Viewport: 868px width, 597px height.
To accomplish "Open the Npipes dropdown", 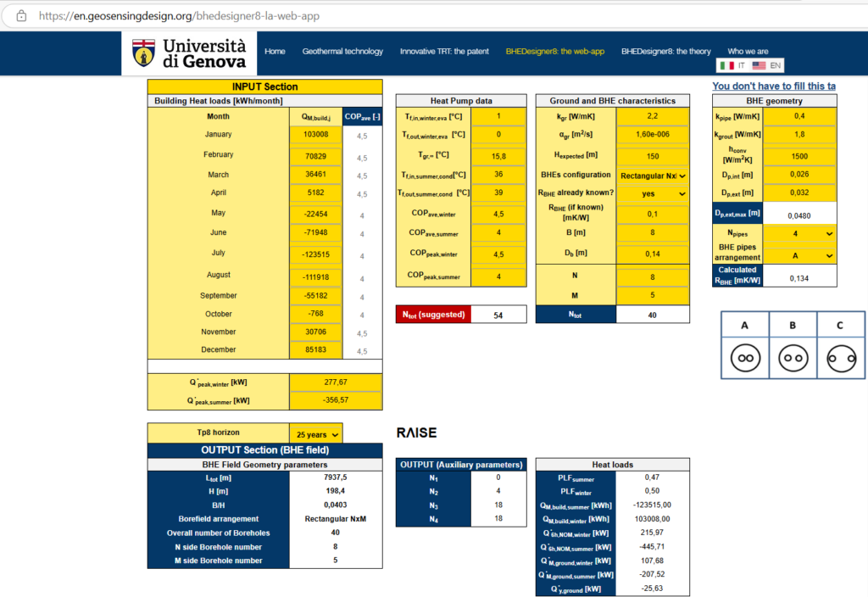I will (x=799, y=234).
